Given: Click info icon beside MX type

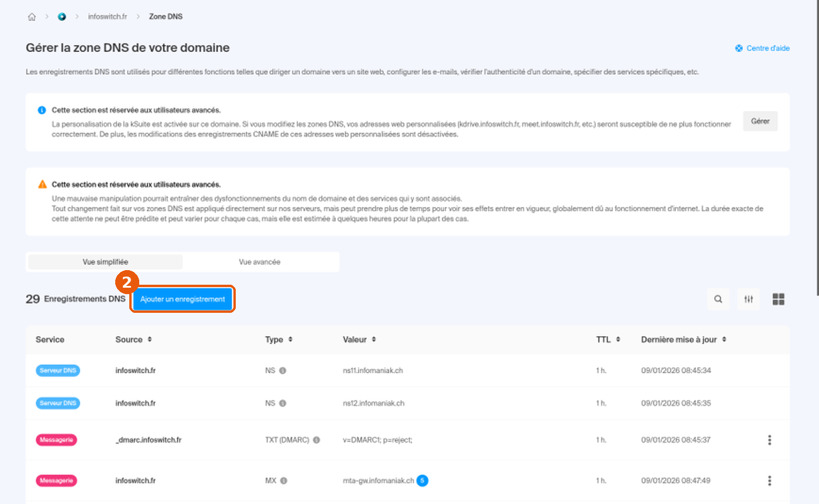Looking at the screenshot, I should point(284,481).
